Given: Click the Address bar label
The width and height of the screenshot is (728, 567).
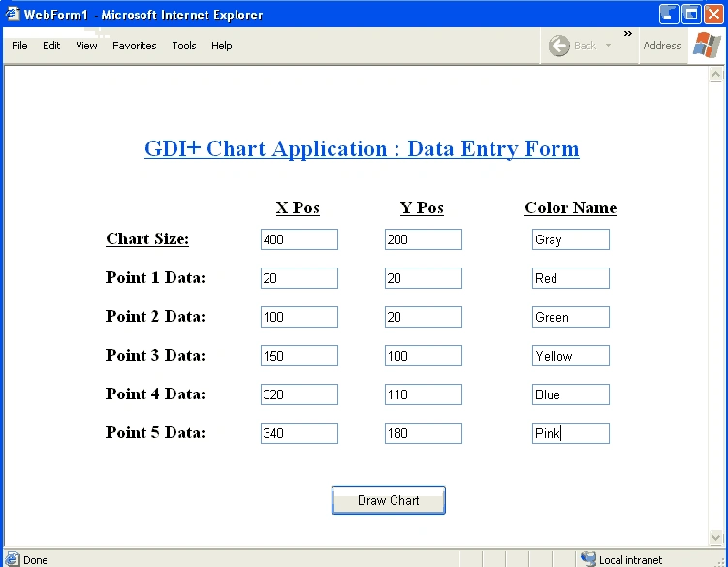Looking at the screenshot, I should click(662, 46).
